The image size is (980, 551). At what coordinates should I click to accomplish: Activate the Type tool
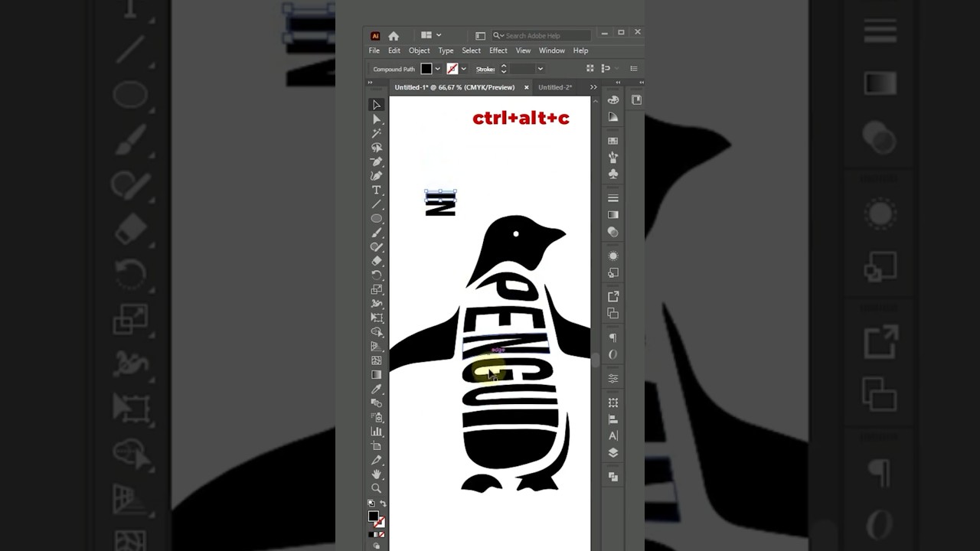click(377, 190)
